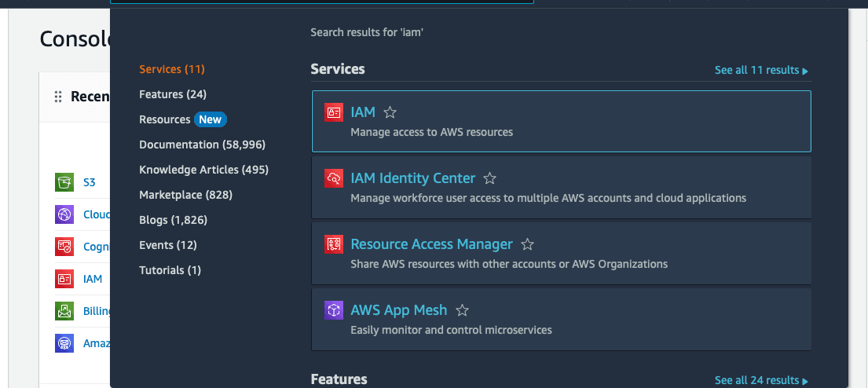Select Events (12) category
This screenshot has width=868, height=388.
coord(168,245)
